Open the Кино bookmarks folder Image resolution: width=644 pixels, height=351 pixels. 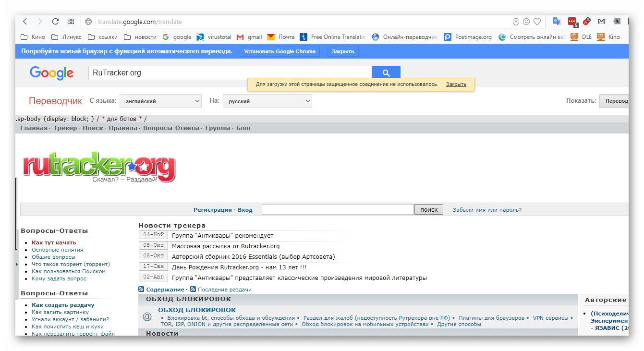33,37
